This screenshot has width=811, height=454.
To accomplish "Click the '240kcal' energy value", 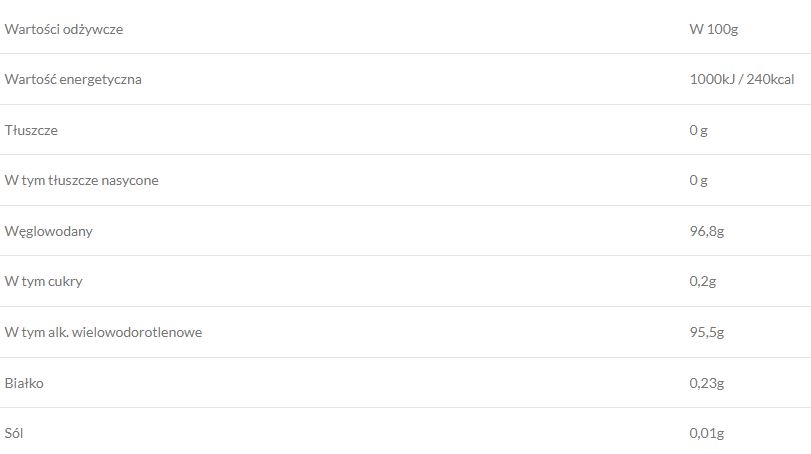I will click(x=769, y=79).
